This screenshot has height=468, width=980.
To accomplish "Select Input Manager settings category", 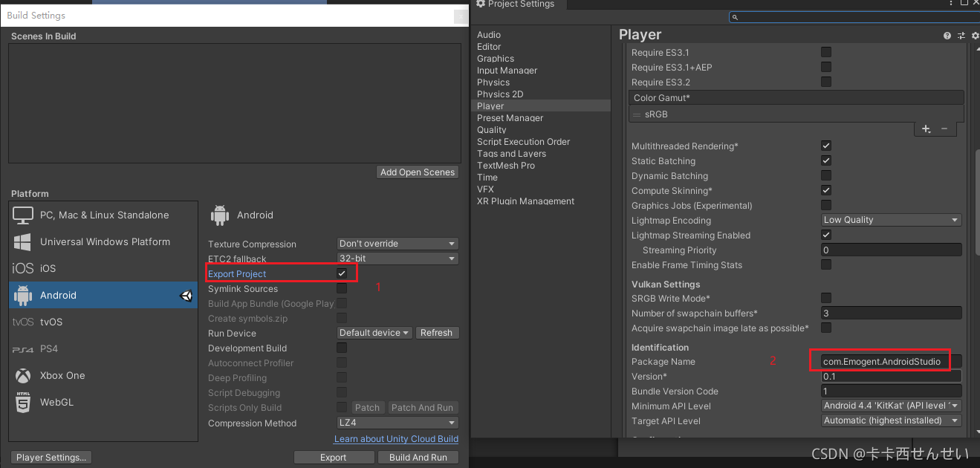I will click(x=542, y=71).
